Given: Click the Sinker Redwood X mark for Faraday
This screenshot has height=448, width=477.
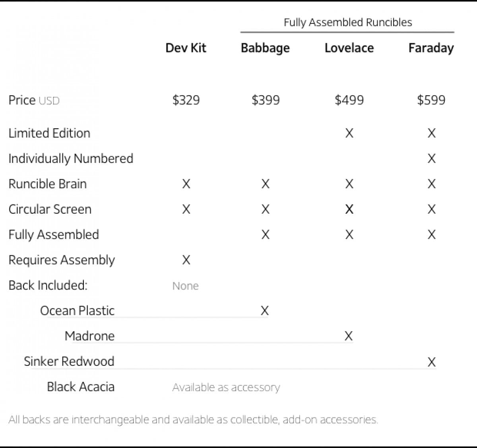Looking at the screenshot, I should [x=432, y=362].
